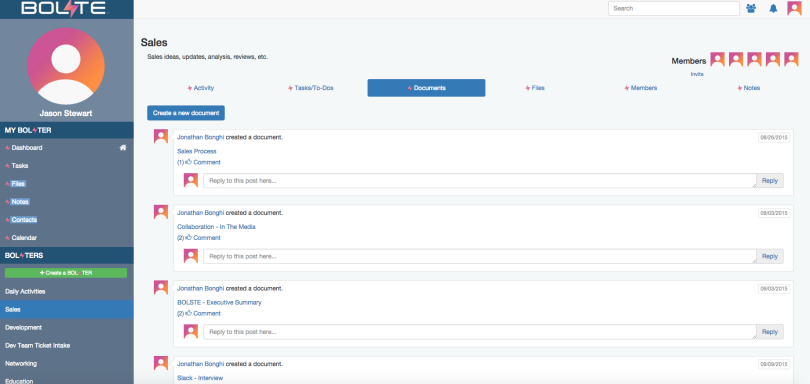Click the 09/09/2015 date label

tap(773, 364)
